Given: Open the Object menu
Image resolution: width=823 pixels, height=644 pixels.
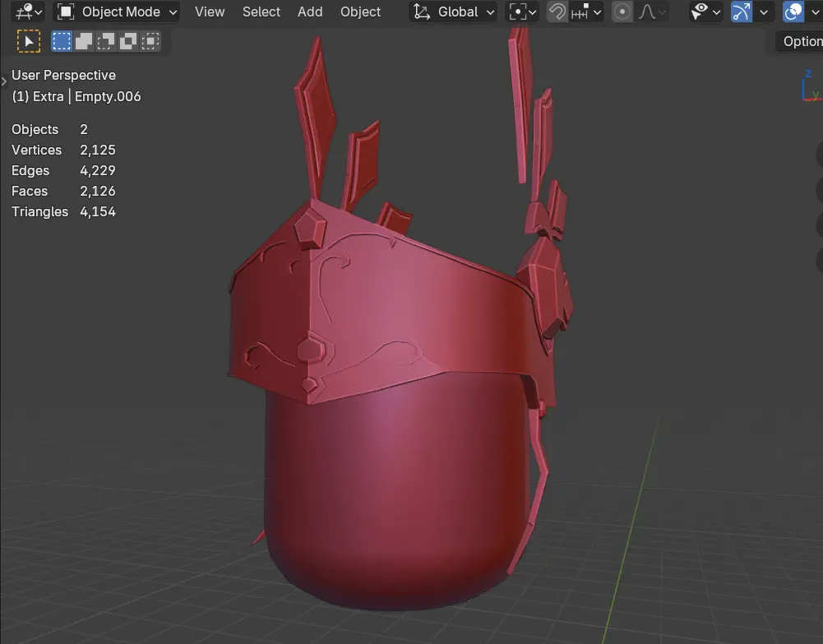Looking at the screenshot, I should point(360,12).
